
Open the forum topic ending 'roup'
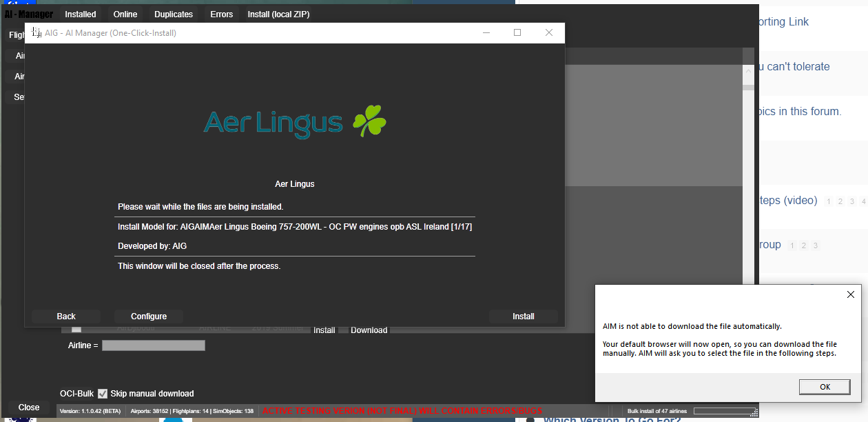click(769, 245)
